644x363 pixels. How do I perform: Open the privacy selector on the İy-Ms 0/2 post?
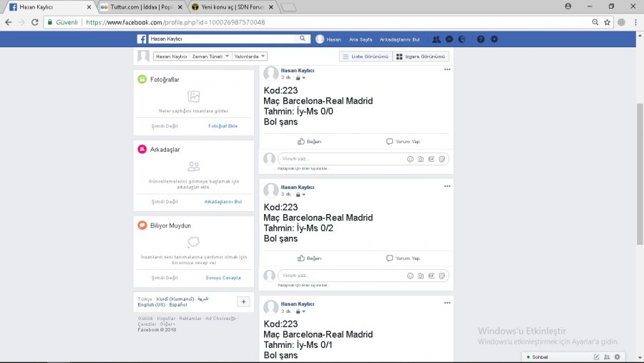click(301, 195)
